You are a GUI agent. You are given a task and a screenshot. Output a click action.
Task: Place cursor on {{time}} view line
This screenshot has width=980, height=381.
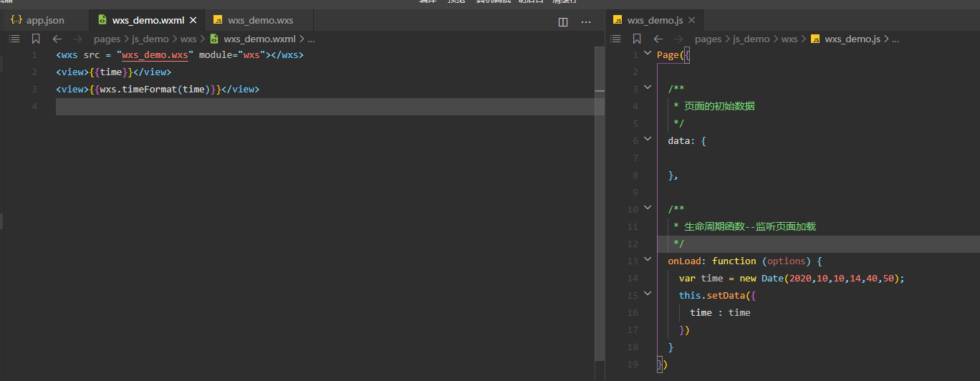pyautogui.click(x=113, y=72)
